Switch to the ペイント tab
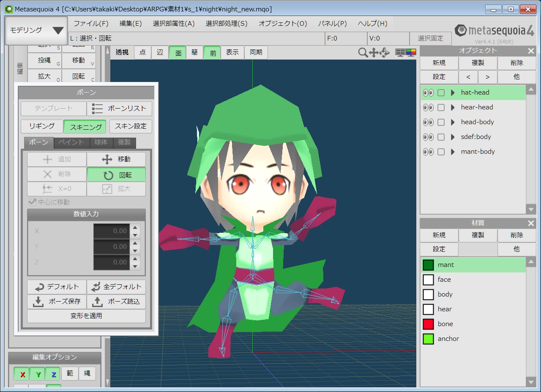This screenshot has width=541, height=392. tap(72, 143)
